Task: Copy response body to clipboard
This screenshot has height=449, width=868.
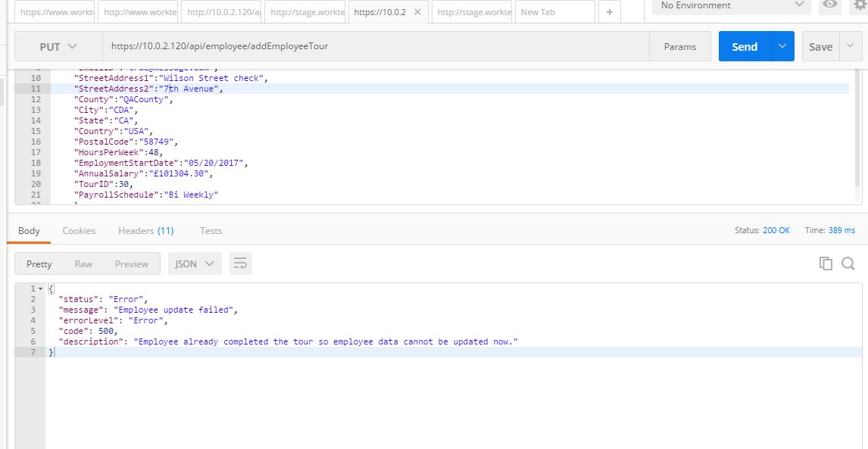Action: (826, 263)
